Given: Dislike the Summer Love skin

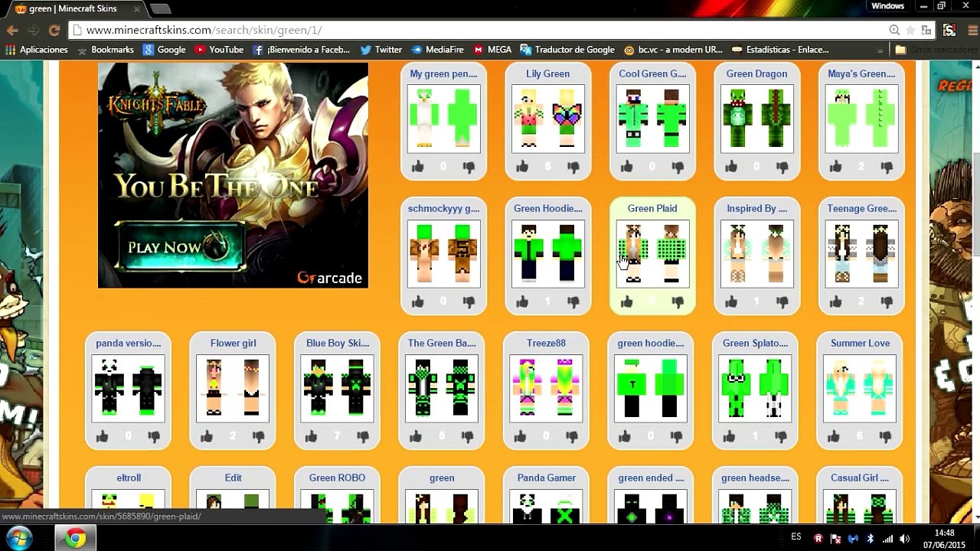Looking at the screenshot, I should [x=886, y=436].
